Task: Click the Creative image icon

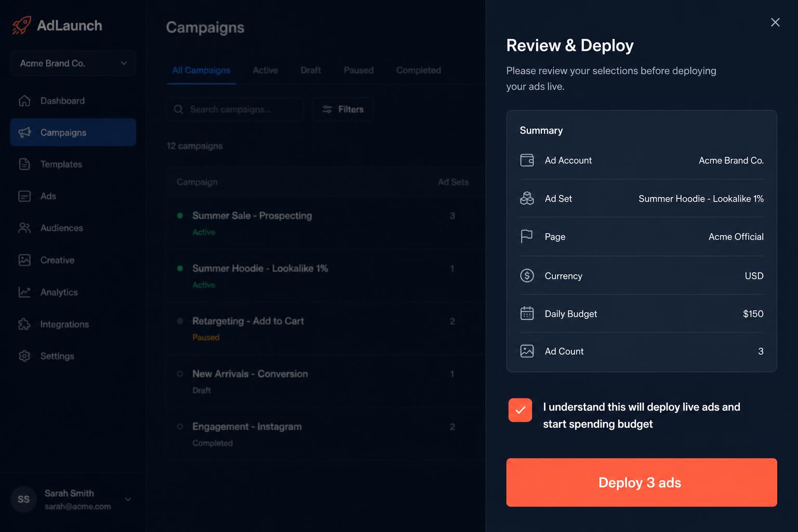Action: click(x=24, y=260)
